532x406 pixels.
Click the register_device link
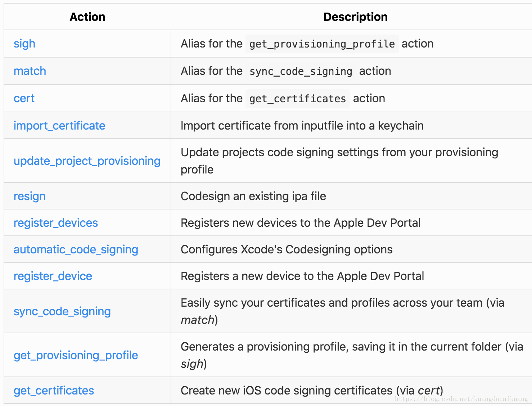pos(53,276)
